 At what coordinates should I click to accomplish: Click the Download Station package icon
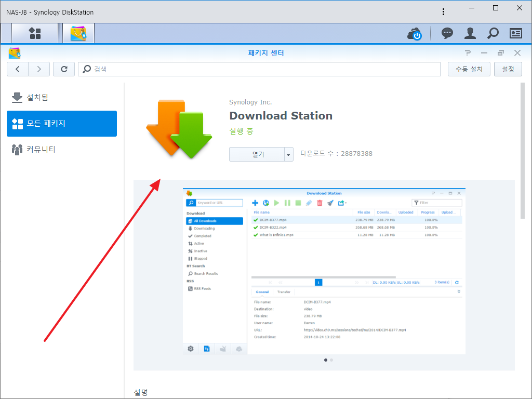(179, 129)
